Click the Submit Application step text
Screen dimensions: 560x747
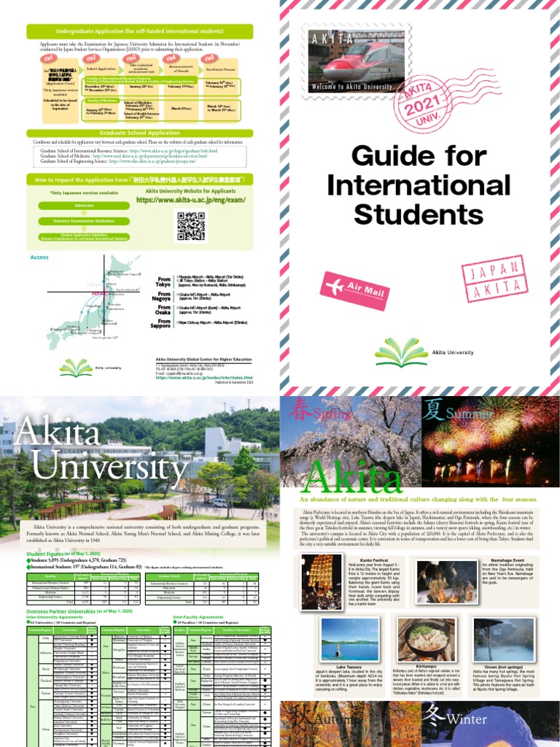click(101, 69)
